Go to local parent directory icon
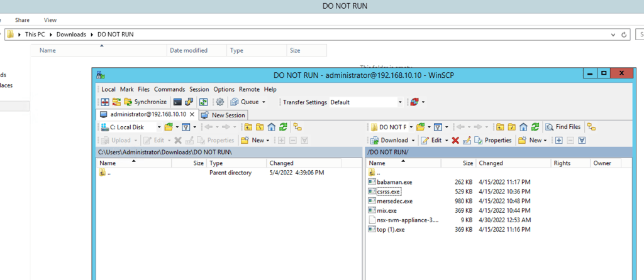This screenshot has width=644, height=280. [248, 127]
